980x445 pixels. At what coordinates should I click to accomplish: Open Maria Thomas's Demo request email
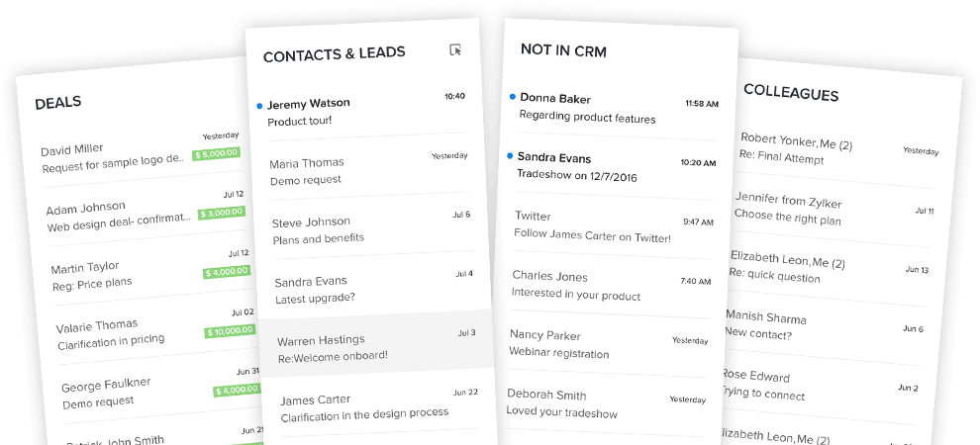(x=369, y=169)
